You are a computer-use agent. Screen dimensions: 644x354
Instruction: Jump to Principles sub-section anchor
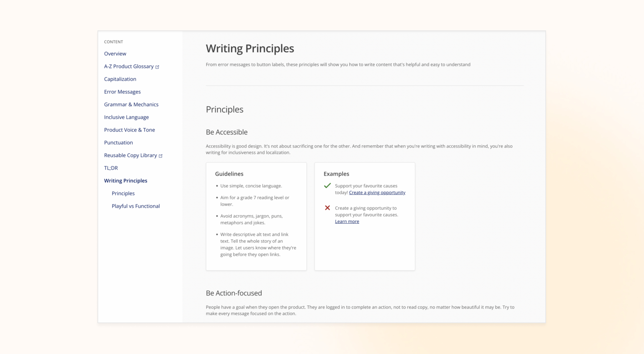click(x=123, y=193)
